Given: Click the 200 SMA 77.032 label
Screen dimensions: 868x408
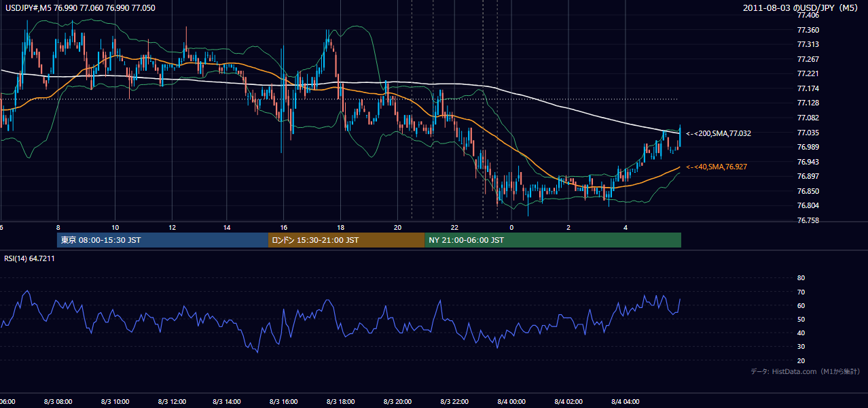Looking at the screenshot, I should click(x=719, y=134).
